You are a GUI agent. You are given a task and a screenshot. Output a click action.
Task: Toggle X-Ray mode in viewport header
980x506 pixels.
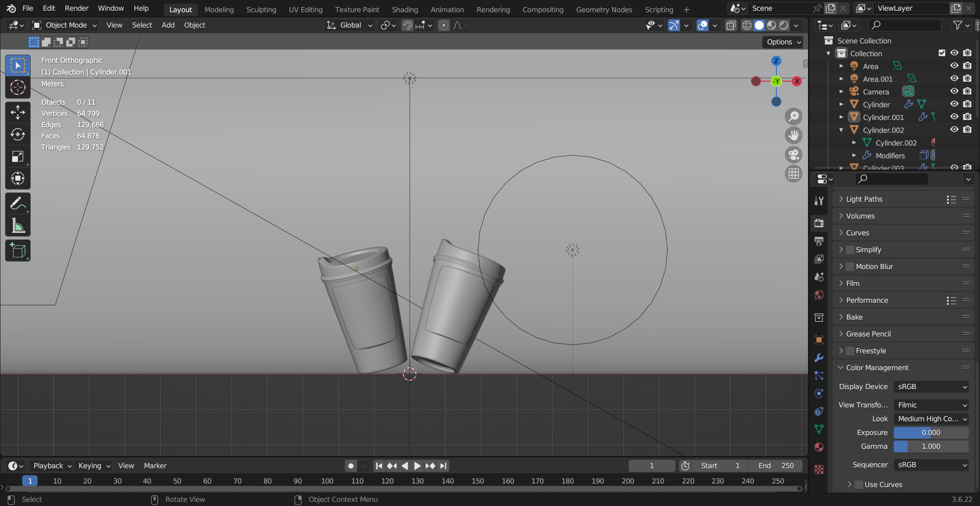coord(731,25)
